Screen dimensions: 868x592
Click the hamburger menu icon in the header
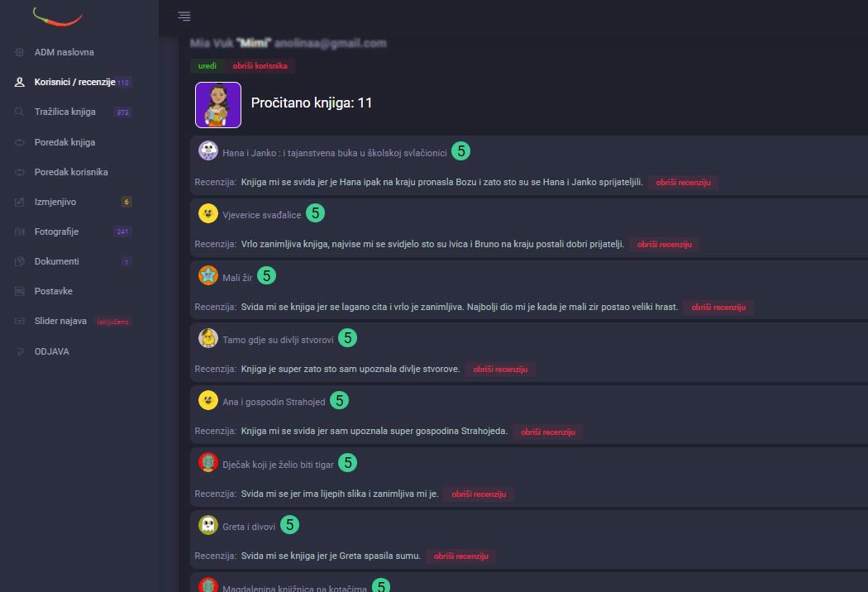point(184,16)
